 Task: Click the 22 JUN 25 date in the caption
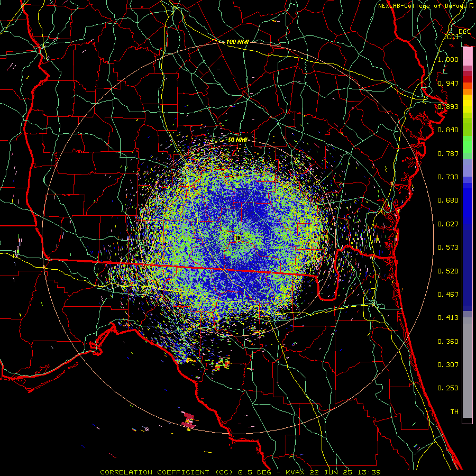[332, 472]
